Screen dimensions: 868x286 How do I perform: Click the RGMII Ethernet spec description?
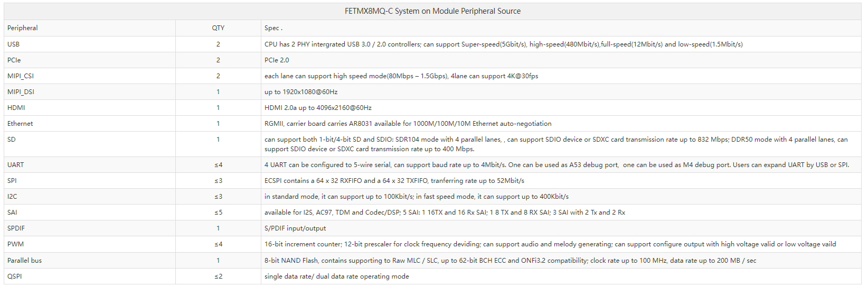(408, 124)
